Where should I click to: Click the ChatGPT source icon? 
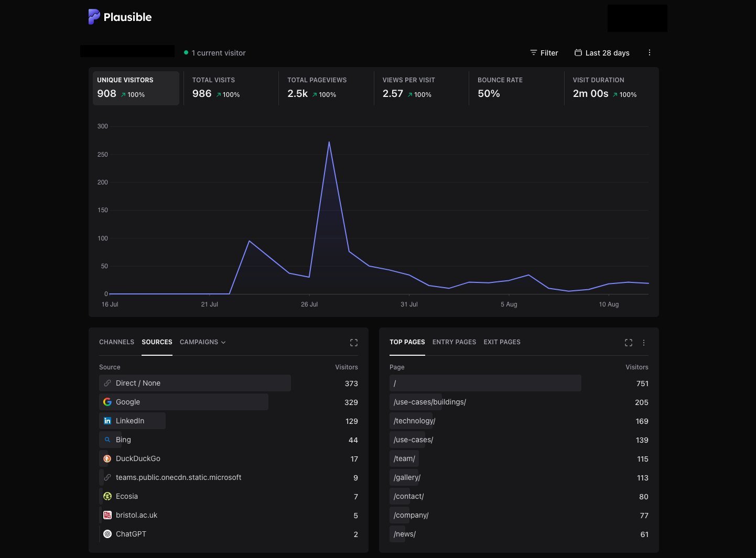[107, 534]
